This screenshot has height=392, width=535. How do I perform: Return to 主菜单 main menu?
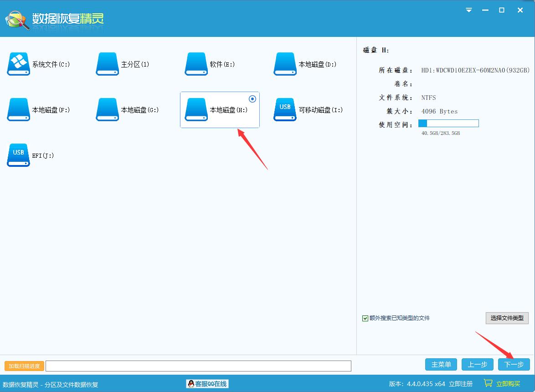pos(441,364)
